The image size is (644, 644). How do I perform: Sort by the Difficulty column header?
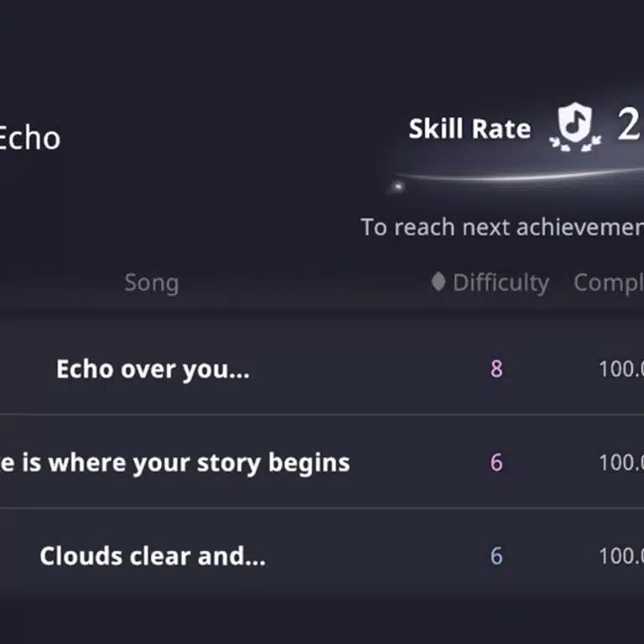point(500,283)
